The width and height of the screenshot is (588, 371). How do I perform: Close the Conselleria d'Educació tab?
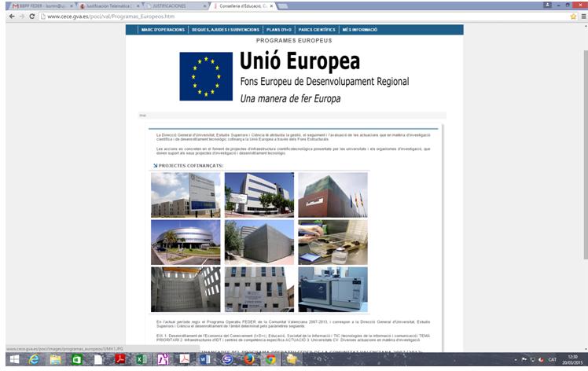coord(271,6)
